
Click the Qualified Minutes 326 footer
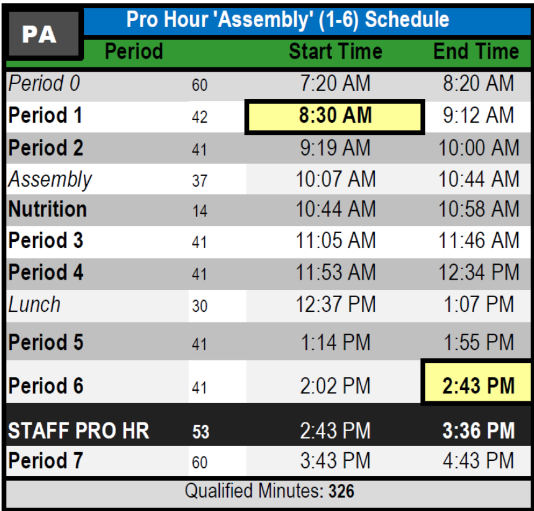pyautogui.click(x=269, y=491)
